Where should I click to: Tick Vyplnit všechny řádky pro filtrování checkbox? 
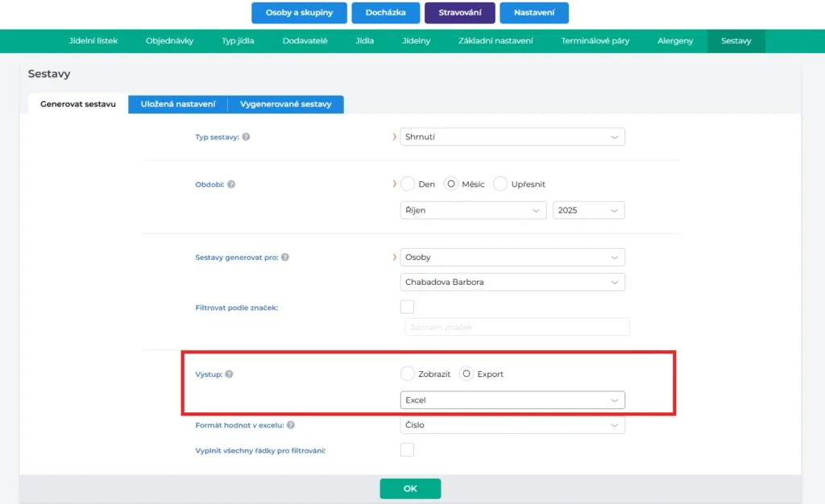[408, 450]
